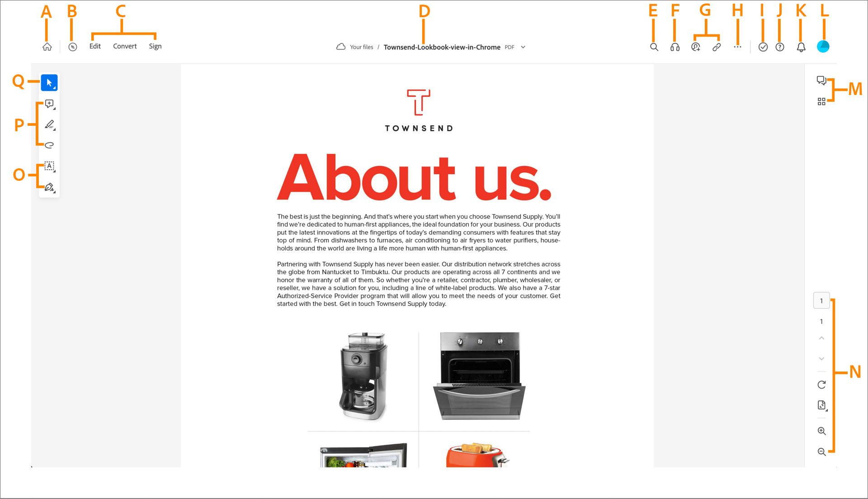The width and height of the screenshot is (868, 499).
Task: Click the share/collaborate icon
Action: 695,47
